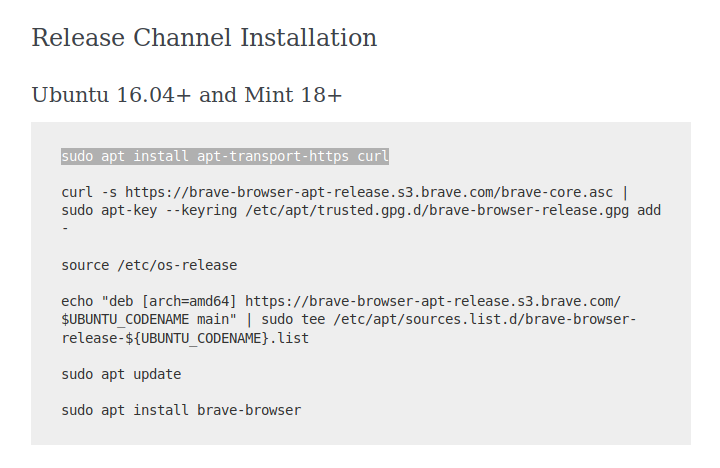Click the sudo apt install brave-browser line
Screen dimensions: 720x468
(181, 410)
